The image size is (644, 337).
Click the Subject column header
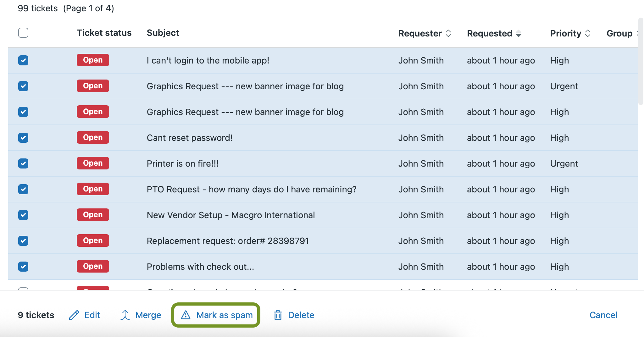163,33
